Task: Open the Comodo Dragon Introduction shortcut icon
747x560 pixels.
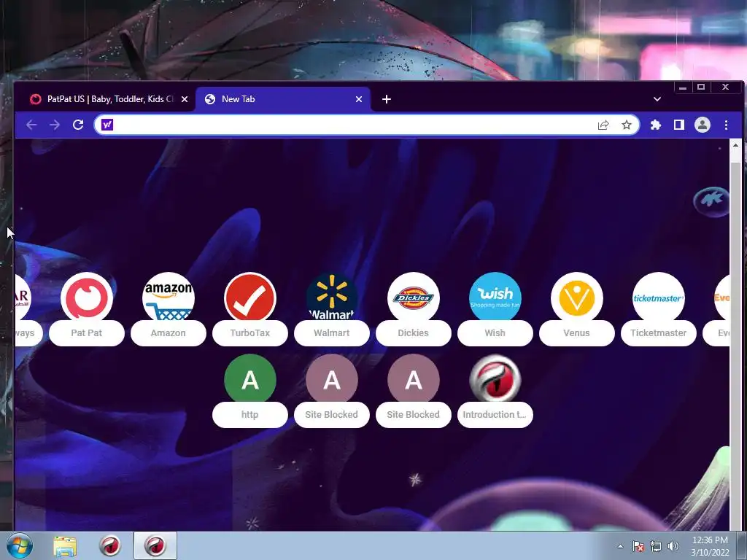Action: point(495,379)
